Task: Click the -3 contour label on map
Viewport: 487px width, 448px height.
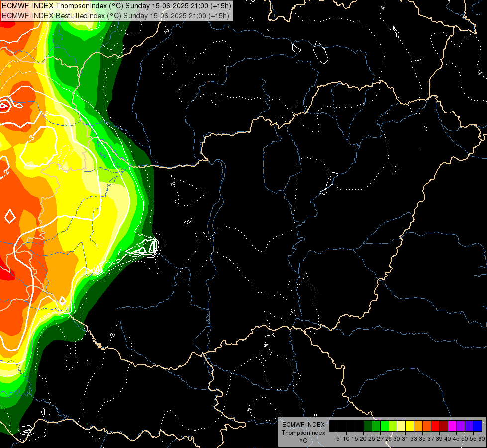Action: (x=32, y=139)
